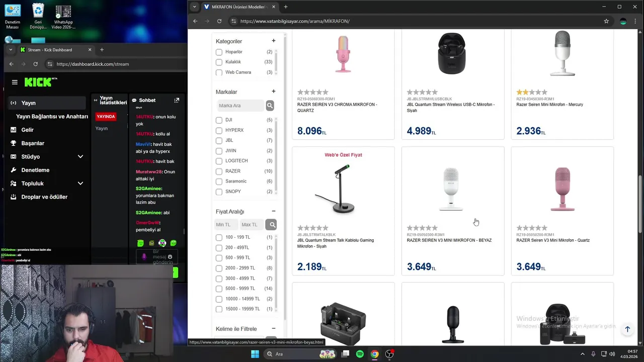Click the Başarılar trophy icon
The image size is (644, 362).
(x=14, y=143)
